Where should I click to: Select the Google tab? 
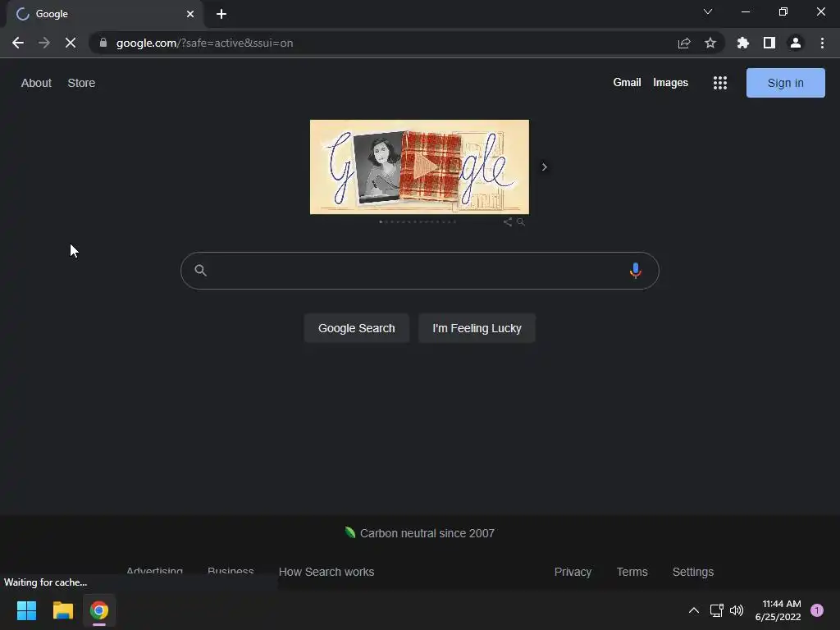[105, 14]
